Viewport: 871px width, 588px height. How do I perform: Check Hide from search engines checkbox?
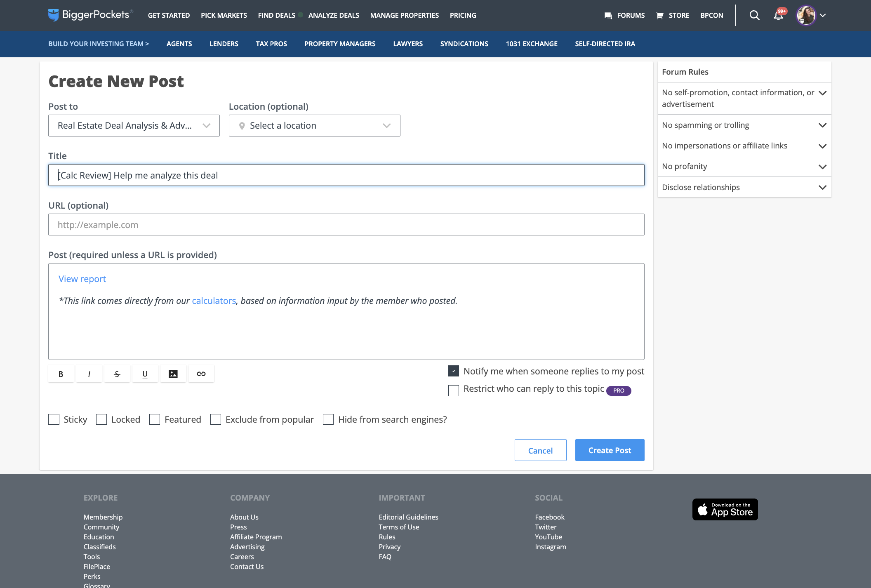coord(328,419)
